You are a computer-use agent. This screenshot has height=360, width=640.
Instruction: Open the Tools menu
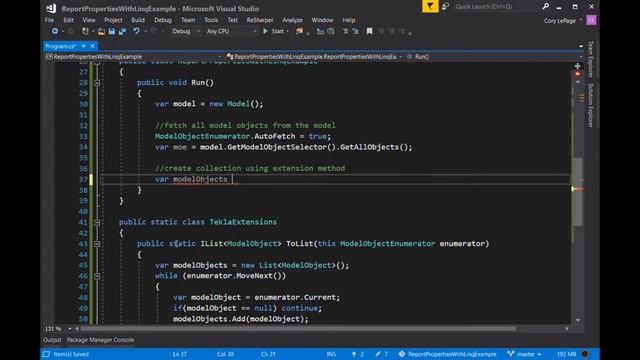[x=211, y=20]
